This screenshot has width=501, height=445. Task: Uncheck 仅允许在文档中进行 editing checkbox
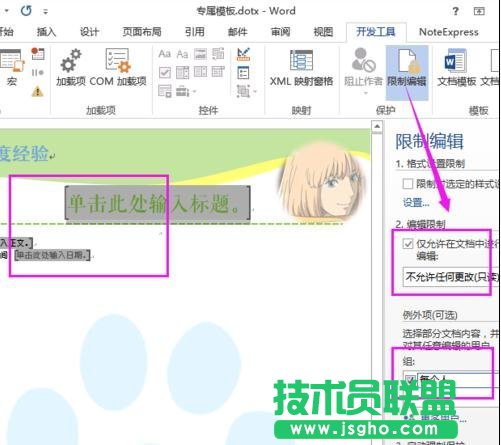tap(408, 244)
